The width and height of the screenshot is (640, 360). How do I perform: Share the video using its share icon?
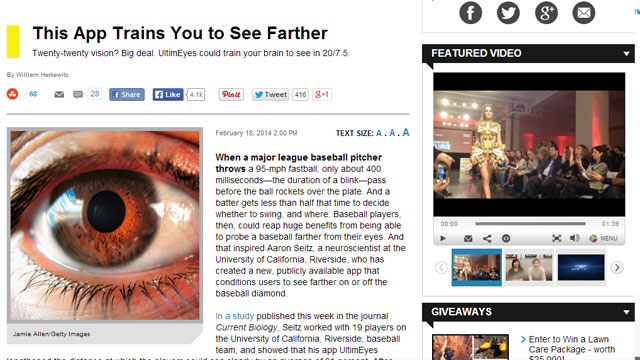pyautogui.click(x=487, y=238)
